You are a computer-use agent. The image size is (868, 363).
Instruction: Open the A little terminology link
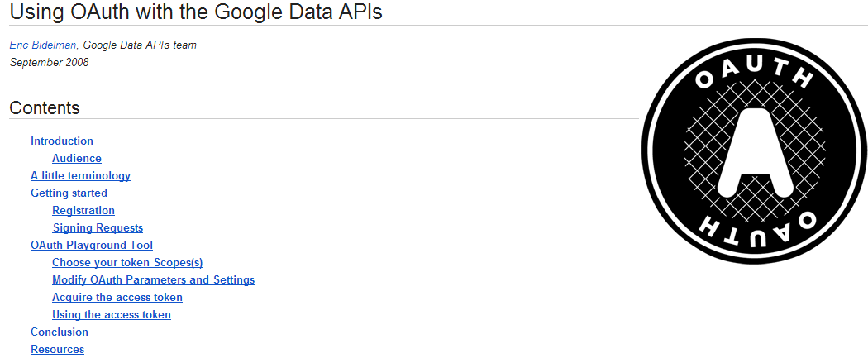click(x=81, y=176)
